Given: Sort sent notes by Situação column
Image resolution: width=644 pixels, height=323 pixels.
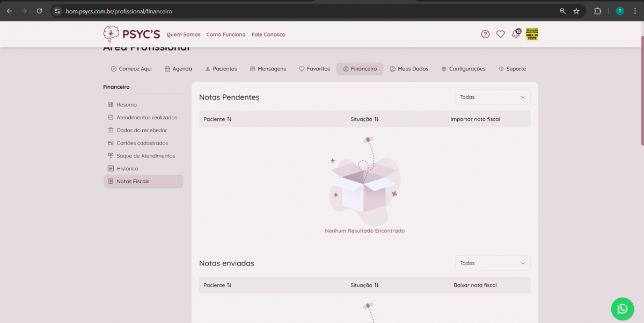Looking at the screenshot, I should pyautogui.click(x=364, y=285).
